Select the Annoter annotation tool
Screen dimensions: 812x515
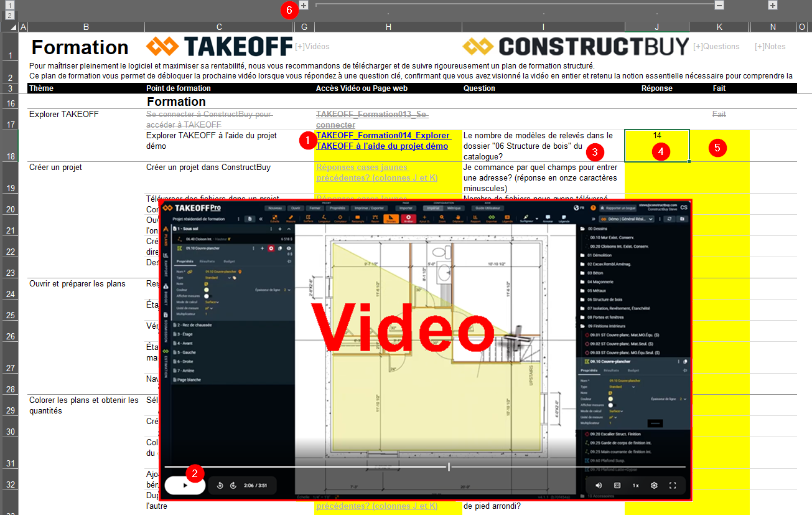[548, 219]
